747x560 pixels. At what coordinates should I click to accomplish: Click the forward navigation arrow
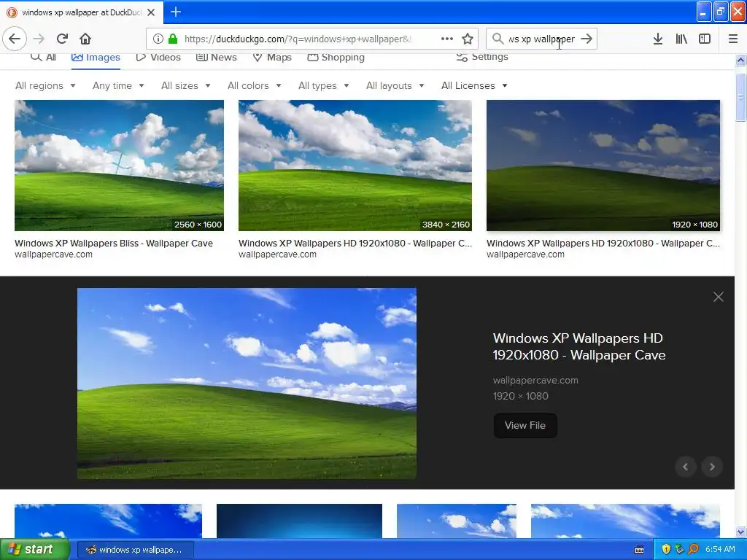point(39,39)
